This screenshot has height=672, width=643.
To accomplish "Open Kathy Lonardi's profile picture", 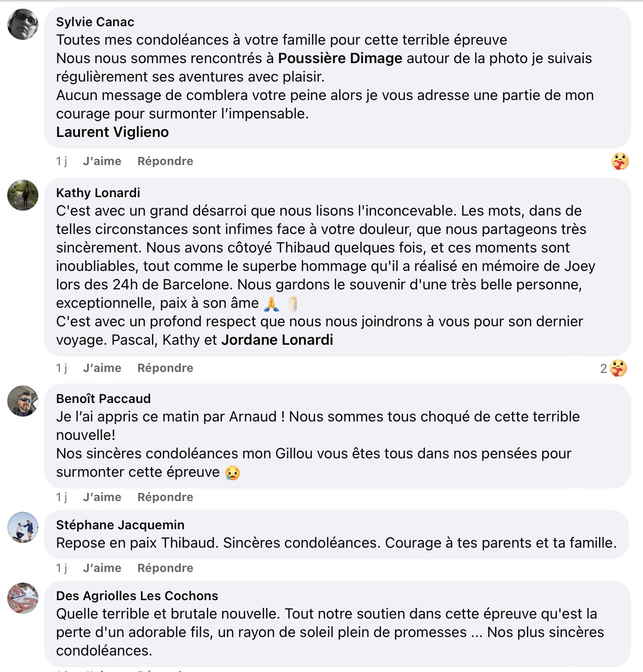I will click(23, 195).
